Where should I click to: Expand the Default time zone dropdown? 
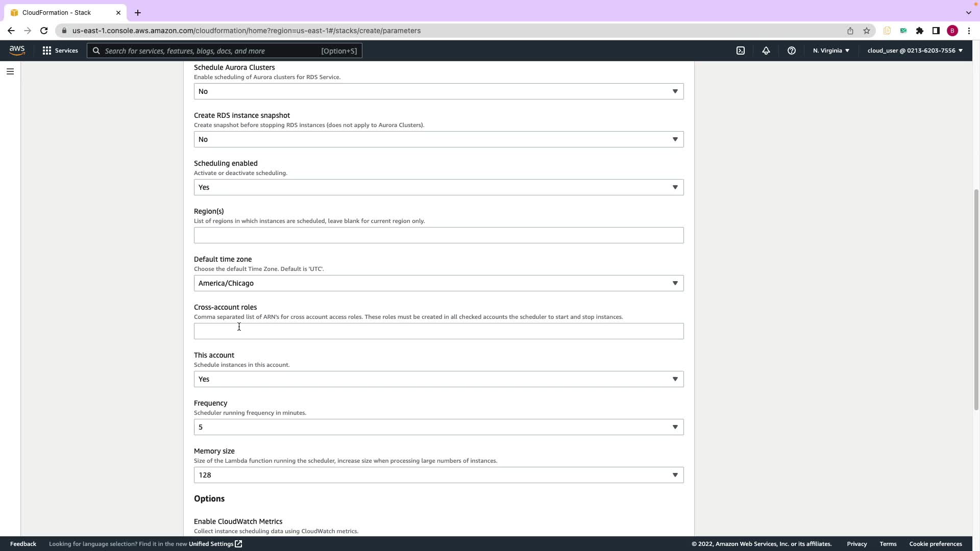(x=438, y=283)
